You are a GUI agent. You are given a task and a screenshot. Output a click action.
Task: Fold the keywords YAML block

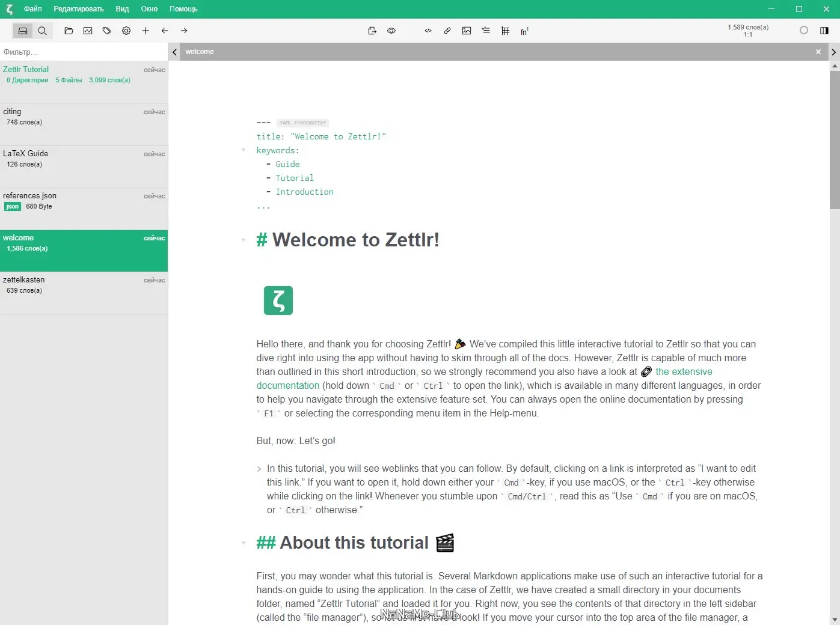pyautogui.click(x=244, y=150)
